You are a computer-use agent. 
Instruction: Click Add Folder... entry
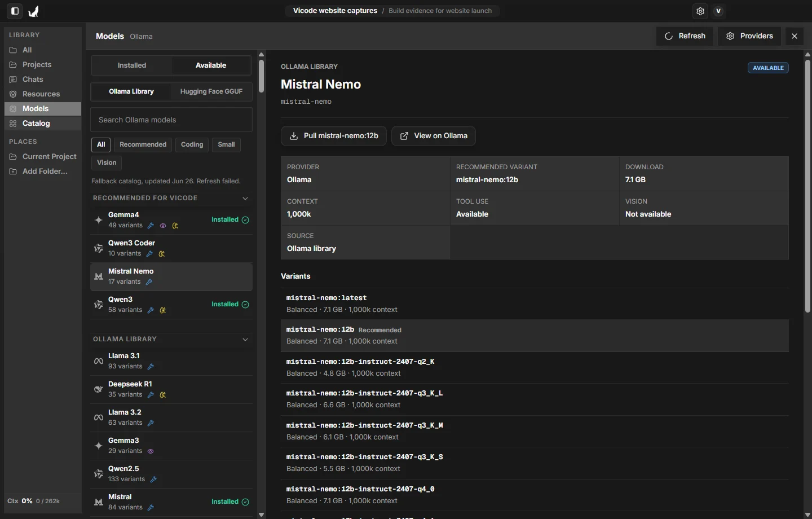[x=43, y=171]
